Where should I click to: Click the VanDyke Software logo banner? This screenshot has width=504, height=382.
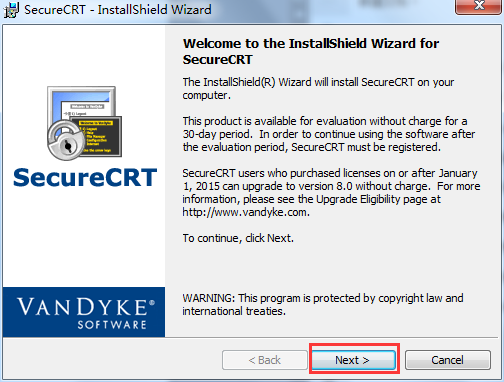(84, 312)
